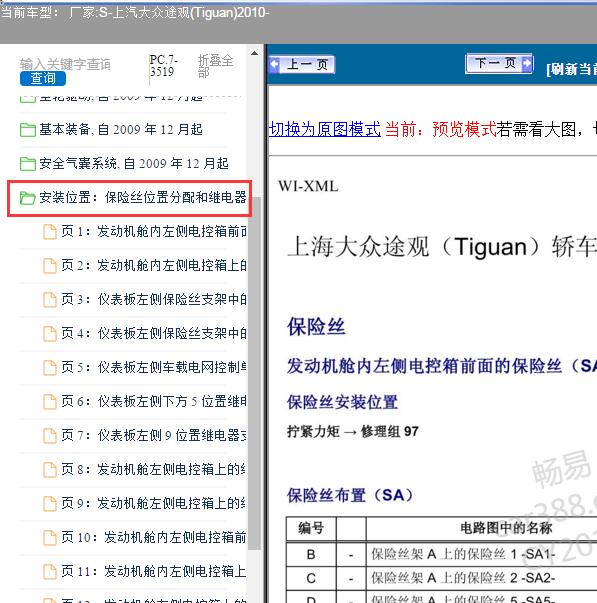Click table header 编号
Image resolution: width=597 pixels, height=603 pixels.
311,528
